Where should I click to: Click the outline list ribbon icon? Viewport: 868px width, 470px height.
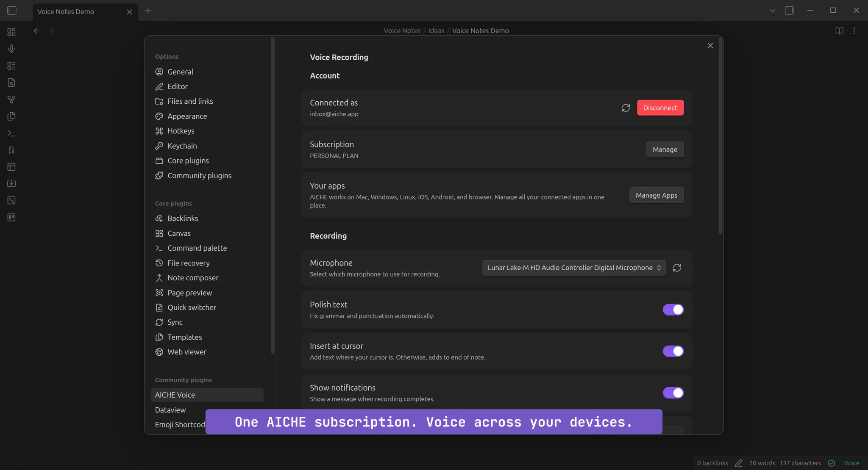pyautogui.click(x=11, y=66)
